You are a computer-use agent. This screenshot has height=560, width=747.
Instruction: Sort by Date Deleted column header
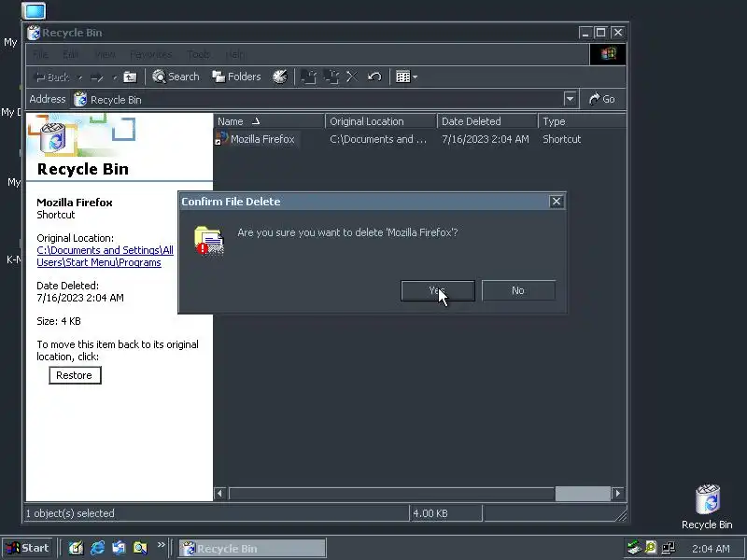tap(486, 121)
